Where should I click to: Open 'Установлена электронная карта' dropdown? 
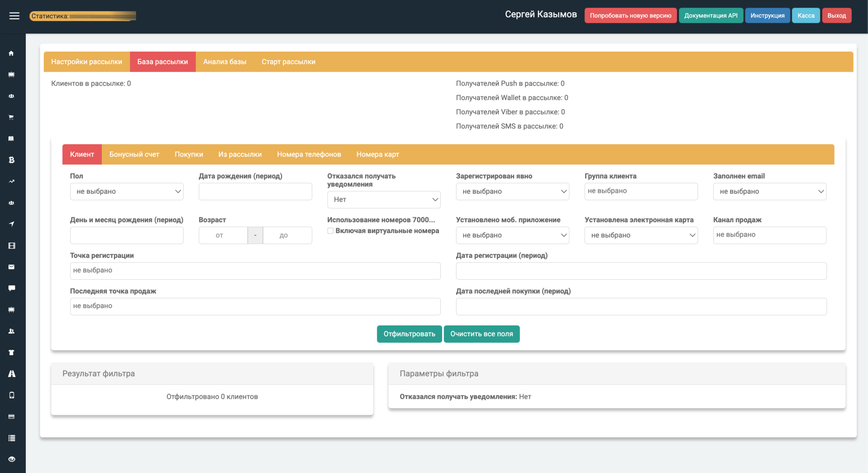click(641, 235)
